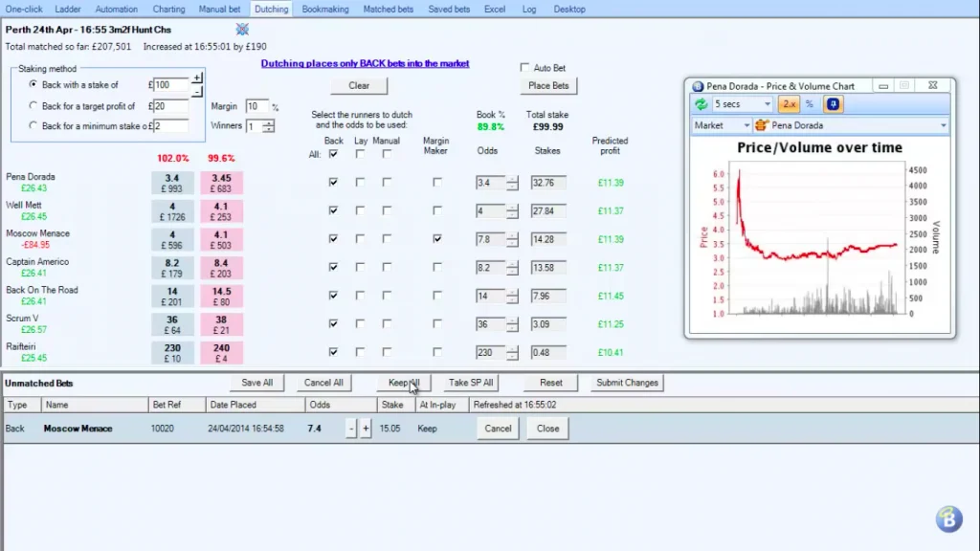Toggle the All Lay checkbox
The width and height of the screenshot is (980, 551).
pyautogui.click(x=360, y=154)
